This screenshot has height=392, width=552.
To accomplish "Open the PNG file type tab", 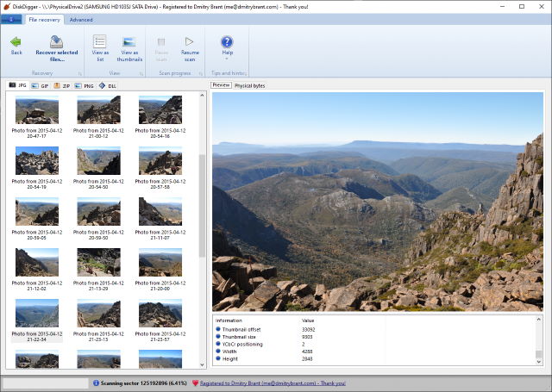I will click(84, 86).
